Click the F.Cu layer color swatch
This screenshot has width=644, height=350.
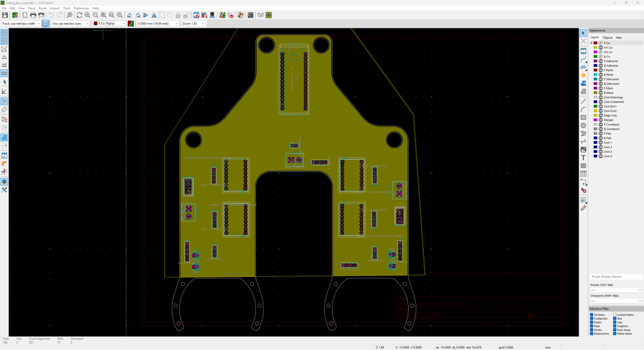[596, 43]
